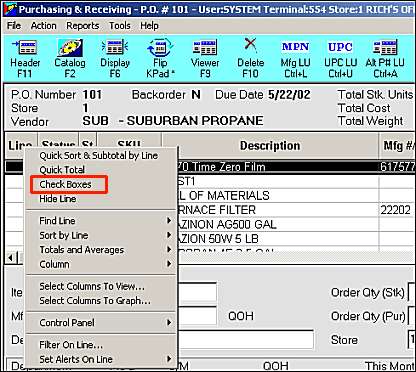Select the Mfg # column header
416x372 pixels.
398,146
